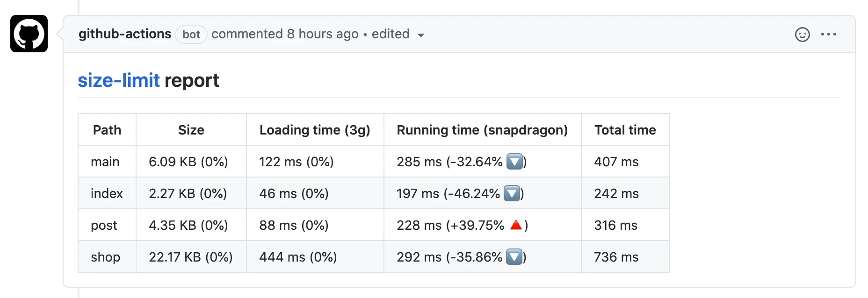Click the Size column header
The image size is (868, 298).
point(191,130)
